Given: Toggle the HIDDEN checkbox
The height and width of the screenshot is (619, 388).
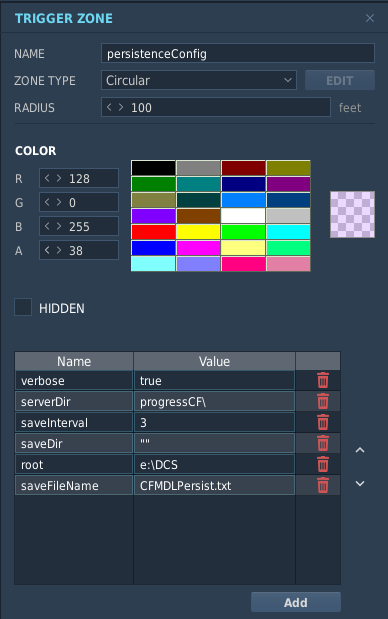Looking at the screenshot, I should coord(23,307).
